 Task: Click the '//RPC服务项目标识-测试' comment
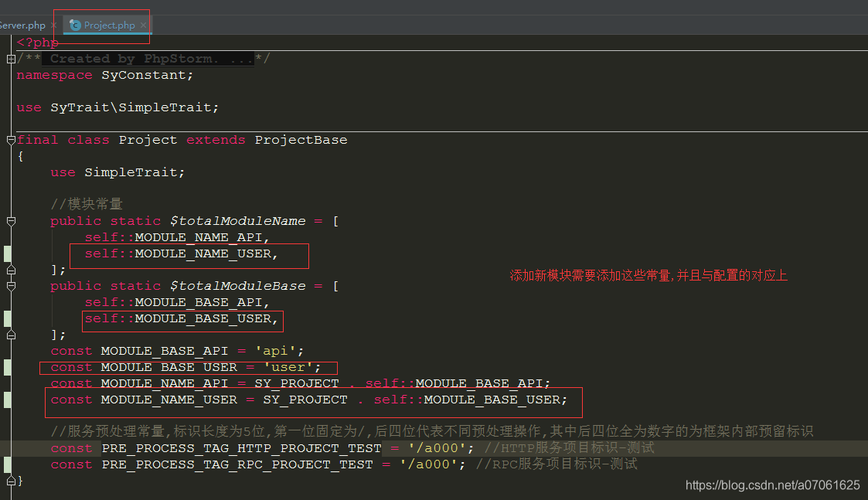pyautogui.click(x=557, y=464)
